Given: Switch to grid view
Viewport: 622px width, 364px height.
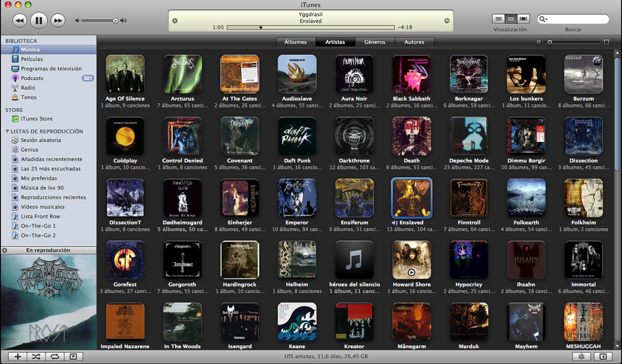Looking at the screenshot, I should pos(511,19).
